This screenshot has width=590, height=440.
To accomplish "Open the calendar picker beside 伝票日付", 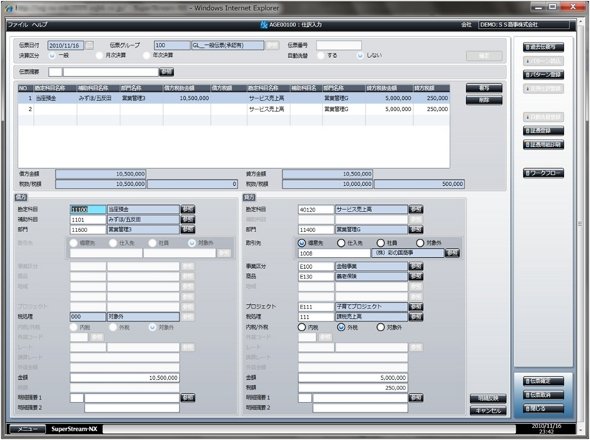I will 89,45.
